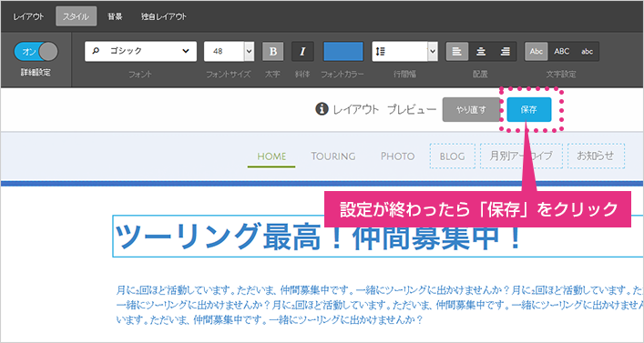Viewport: 644px width, 343px height.
Task: Open the お知らせ navigation item
Action: (596, 156)
